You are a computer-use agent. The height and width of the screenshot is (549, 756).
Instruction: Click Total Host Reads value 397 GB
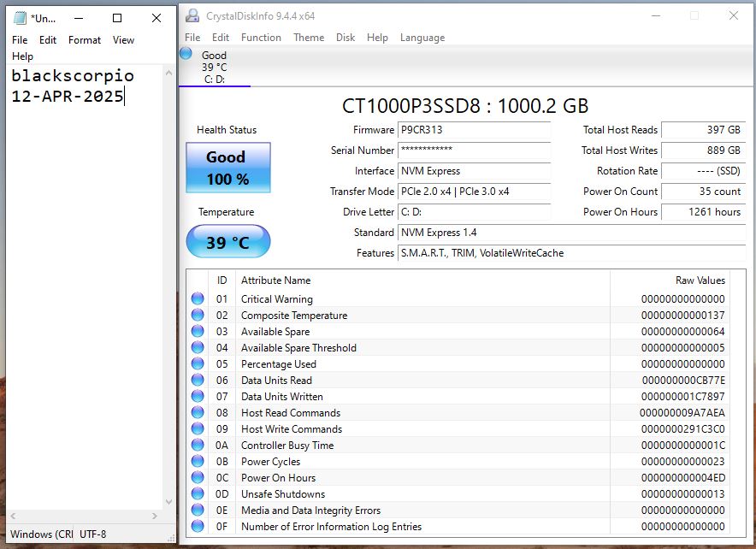click(x=704, y=130)
